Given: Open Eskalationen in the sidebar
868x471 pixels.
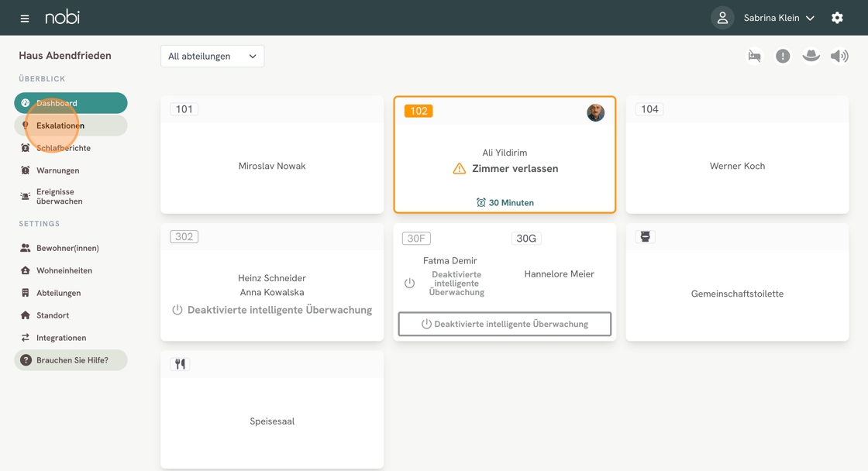Looking at the screenshot, I should (x=60, y=125).
